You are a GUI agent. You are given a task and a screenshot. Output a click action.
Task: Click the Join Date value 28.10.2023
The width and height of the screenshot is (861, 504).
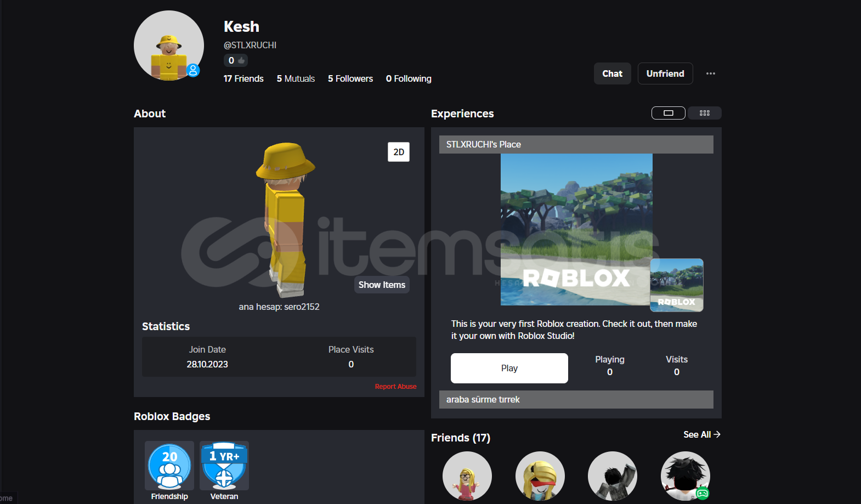pos(207,364)
